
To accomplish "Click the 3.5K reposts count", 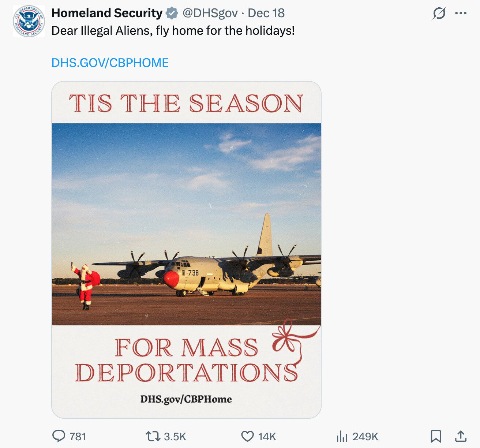I will pos(175,437).
